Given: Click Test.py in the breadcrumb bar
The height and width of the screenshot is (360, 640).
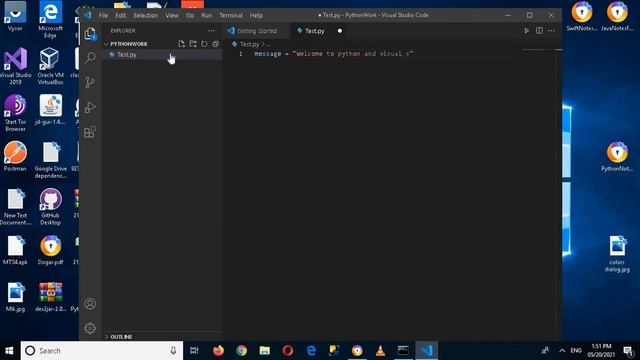Looking at the screenshot, I should tap(249, 44).
